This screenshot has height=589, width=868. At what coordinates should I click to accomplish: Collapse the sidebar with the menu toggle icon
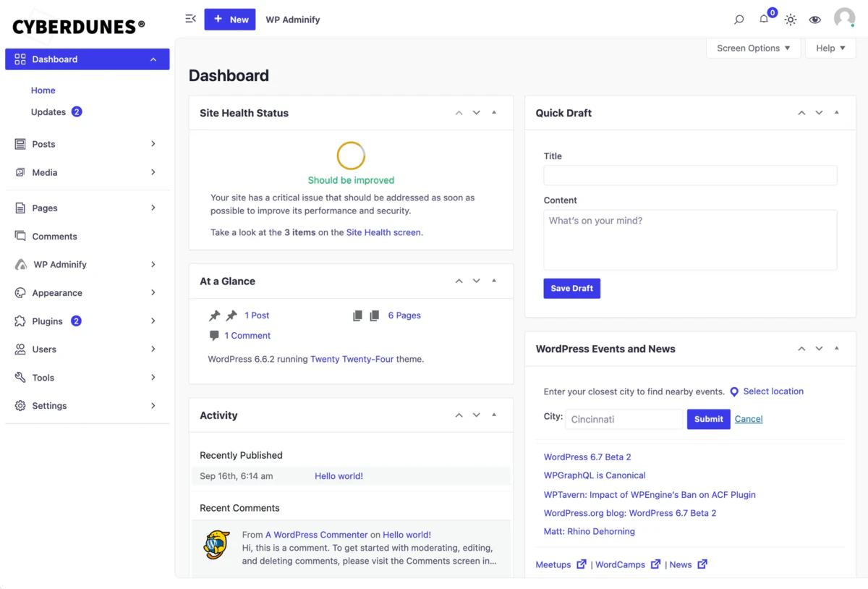click(190, 19)
